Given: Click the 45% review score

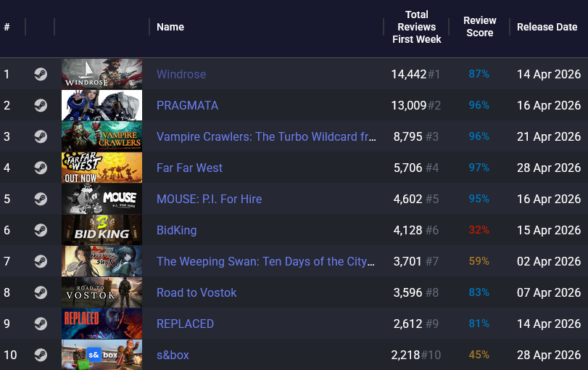Looking at the screenshot, I should (479, 355).
